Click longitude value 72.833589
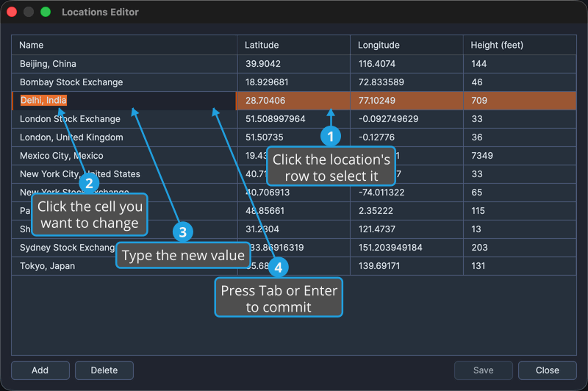Viewport: 588px width, 391px height. [x=381, y=82]
